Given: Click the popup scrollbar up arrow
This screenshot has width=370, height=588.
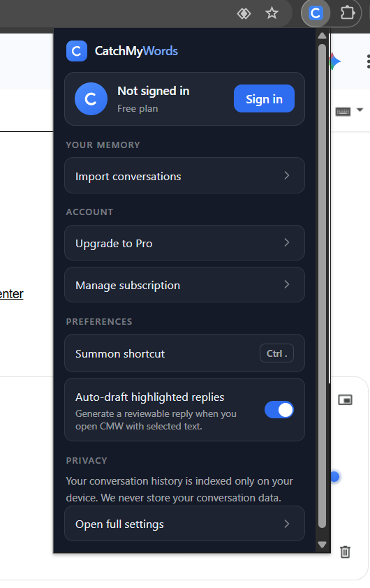Looking at the screenshot, I should tap(322, 36).
